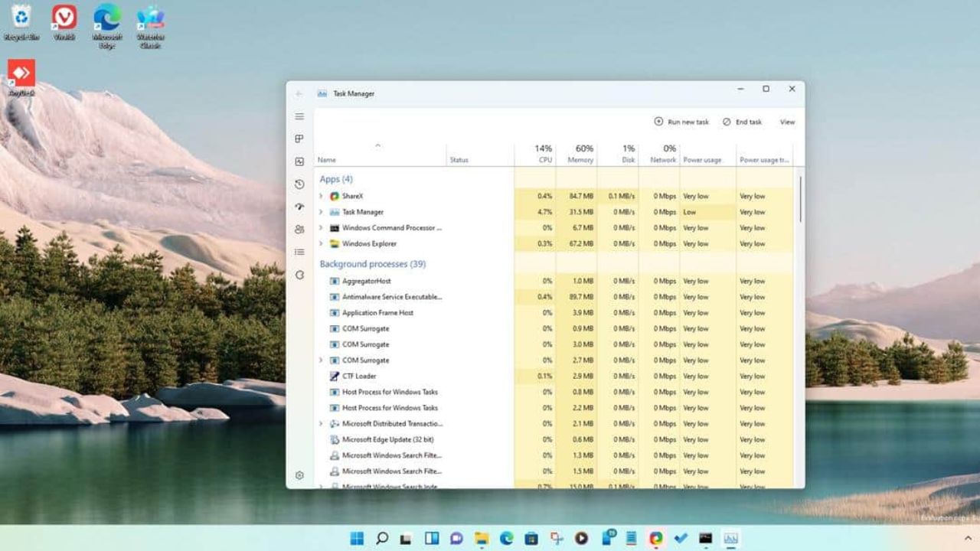Sort processes by the Disk column

click(618, 154)
